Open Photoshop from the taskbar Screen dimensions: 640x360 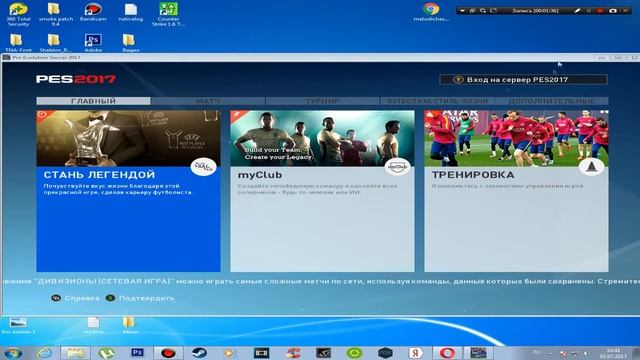point(137,353)
